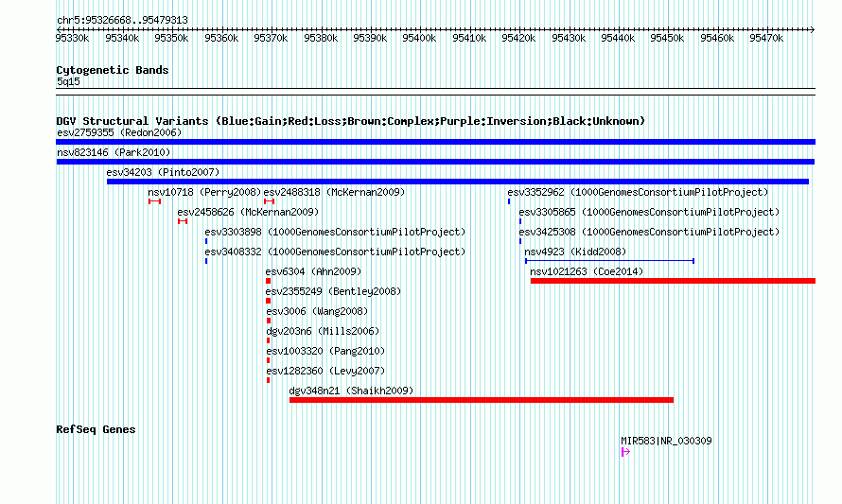
Task: Open the esv6304 (Ahn2009) label
Action: tap(313, 271)
